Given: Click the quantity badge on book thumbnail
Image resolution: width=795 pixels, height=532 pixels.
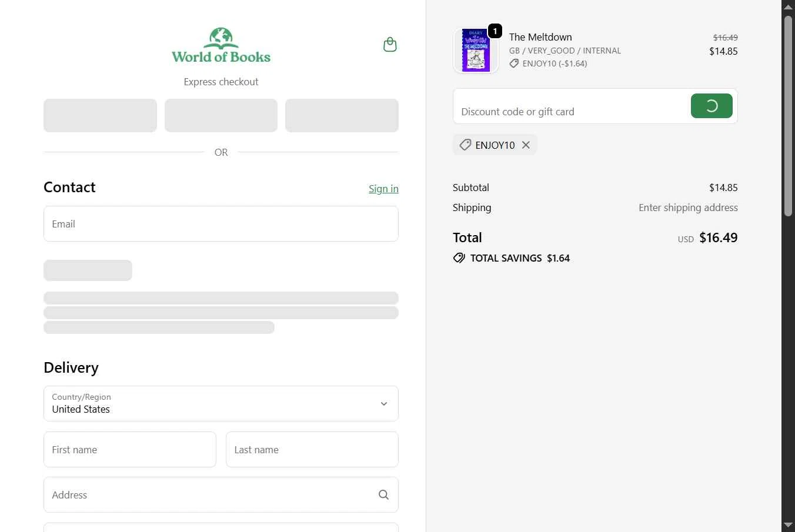Looking at the screenshot, I should tap(495, 31).
